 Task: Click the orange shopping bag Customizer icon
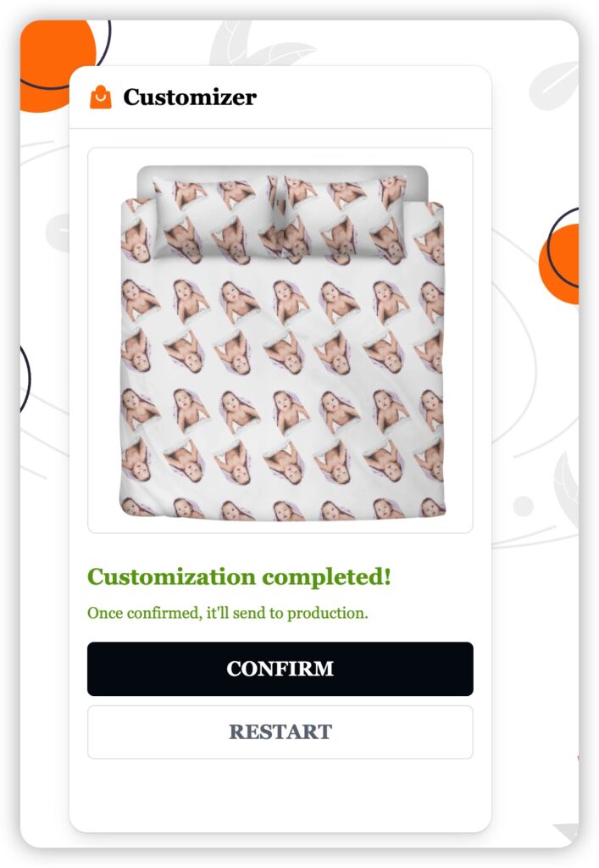tap(100, 97)
